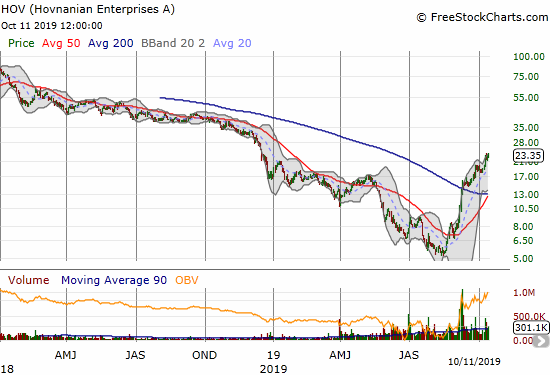The image size is (550, 375).
Task: Select the Avg 50 legend label
Action: 61,43
